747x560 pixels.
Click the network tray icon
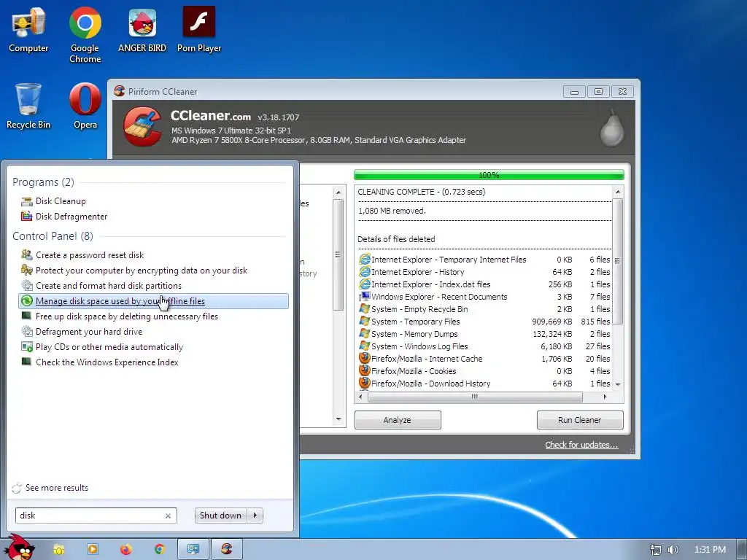tap(656, 550)
